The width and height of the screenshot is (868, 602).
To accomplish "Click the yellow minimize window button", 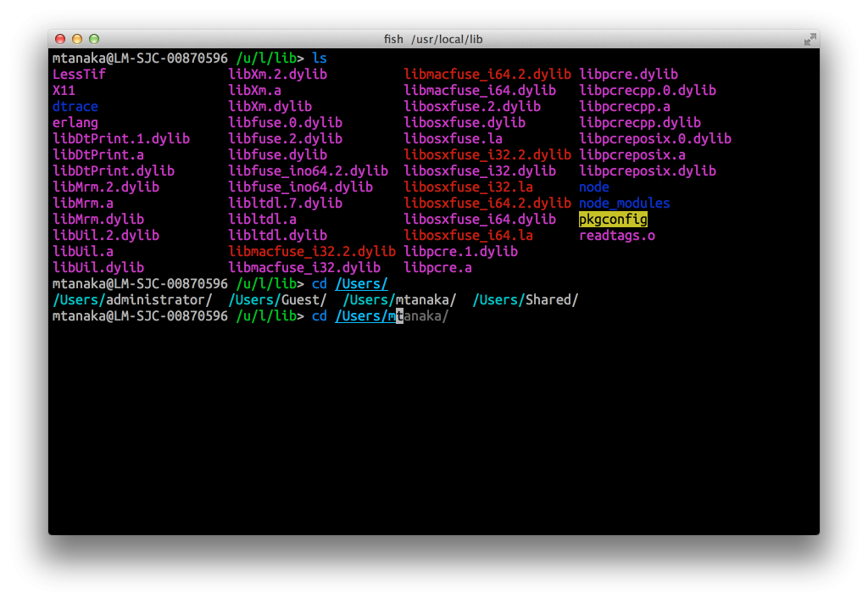I will (77, 39).
